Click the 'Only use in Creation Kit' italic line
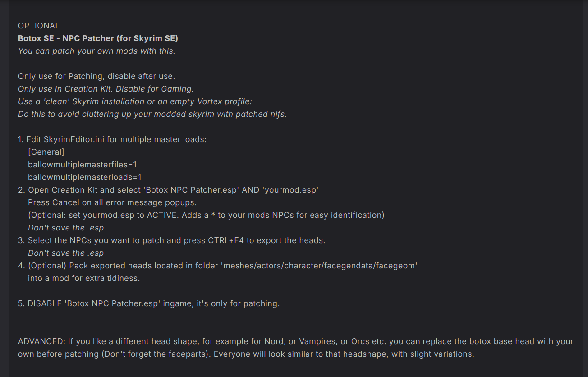The height and width of the screenshot is (377, 588). pos(106,89)
